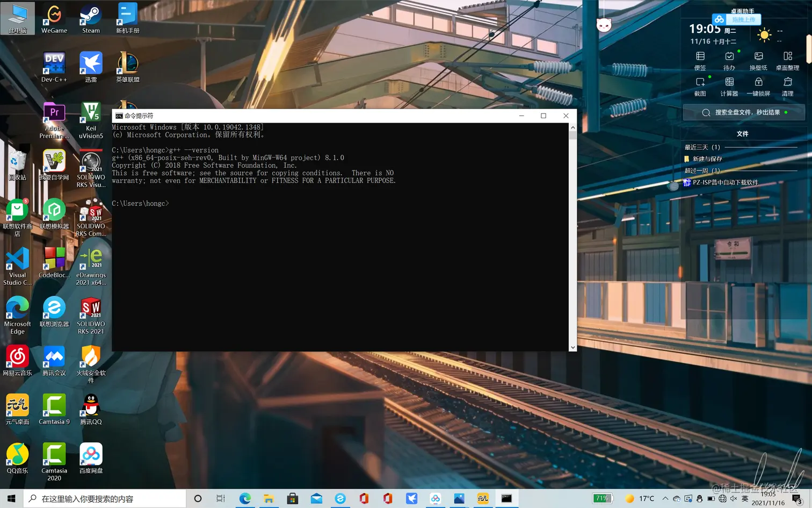Open the 我要自学网 desktop shortcut

click(x=54, y=165)
